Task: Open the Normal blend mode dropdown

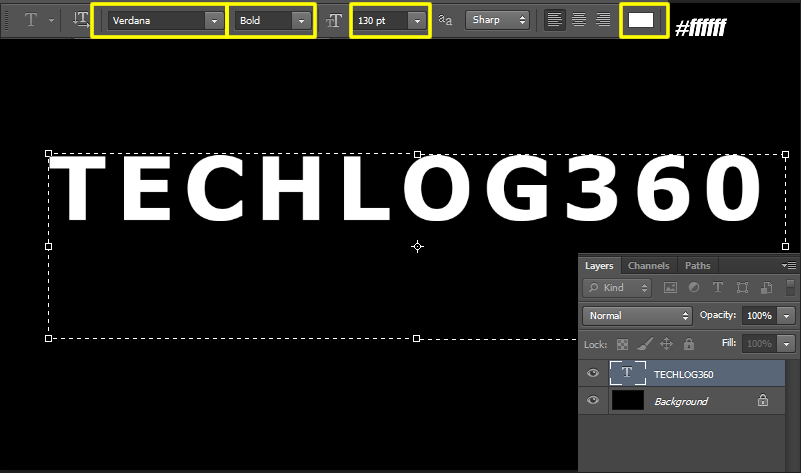Action: tap(637, 316)
